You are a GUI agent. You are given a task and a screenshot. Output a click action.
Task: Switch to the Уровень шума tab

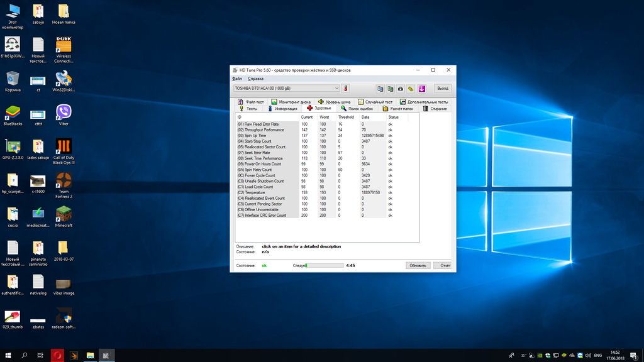335,102
